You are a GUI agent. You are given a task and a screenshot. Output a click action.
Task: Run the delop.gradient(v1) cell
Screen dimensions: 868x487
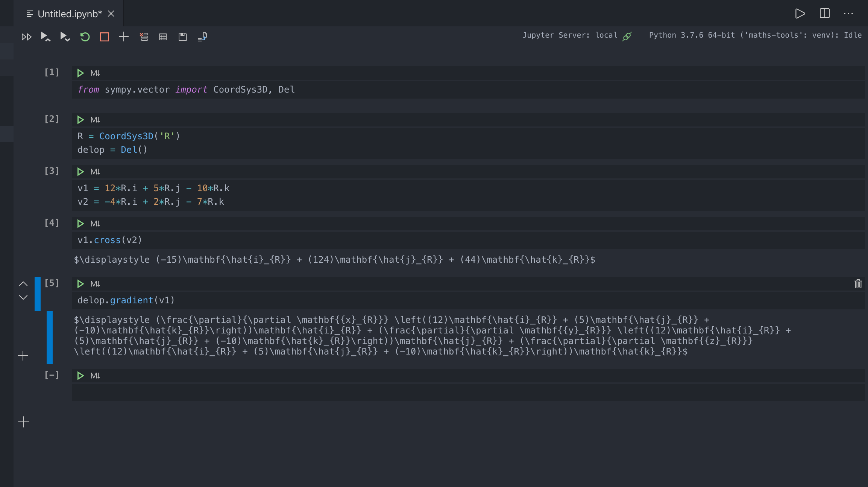[80, 284]
